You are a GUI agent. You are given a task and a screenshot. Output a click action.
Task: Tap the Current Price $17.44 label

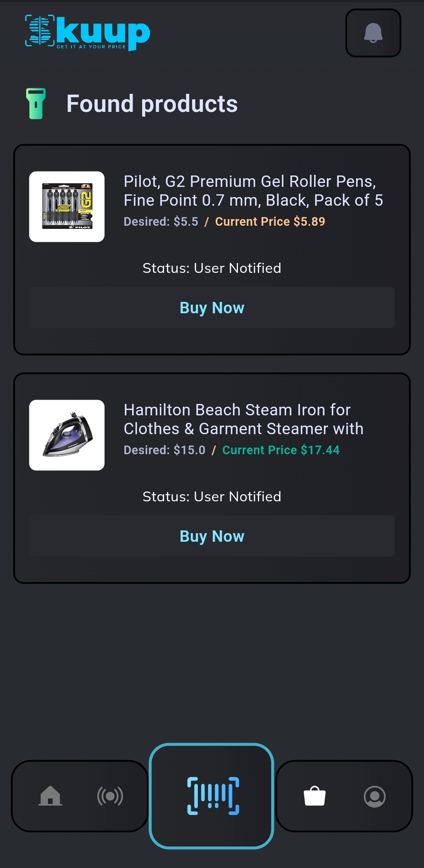click(281, 450)
